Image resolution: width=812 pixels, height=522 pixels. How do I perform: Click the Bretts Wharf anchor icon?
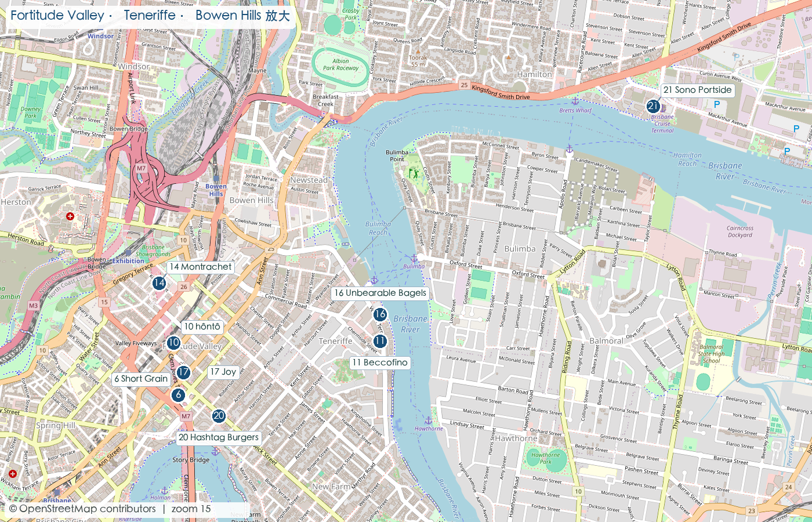[x=575, y=101]
